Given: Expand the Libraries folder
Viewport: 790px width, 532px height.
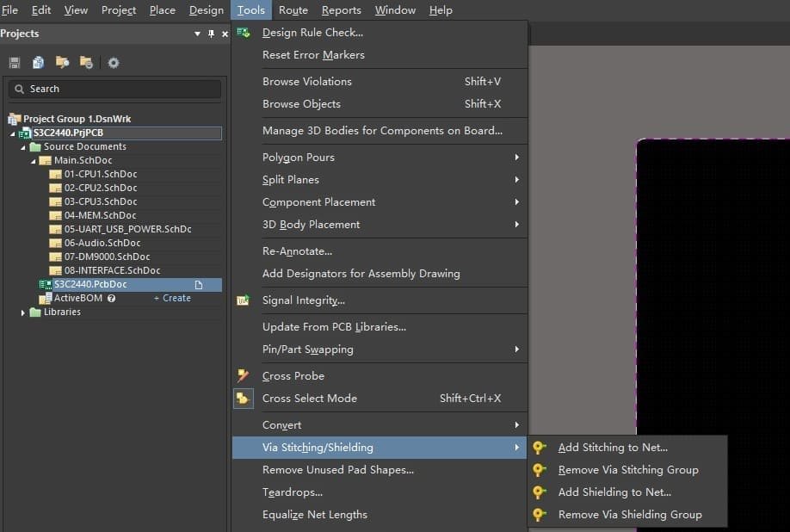Looking at the screenshot, I should click(x=22, y=312).
